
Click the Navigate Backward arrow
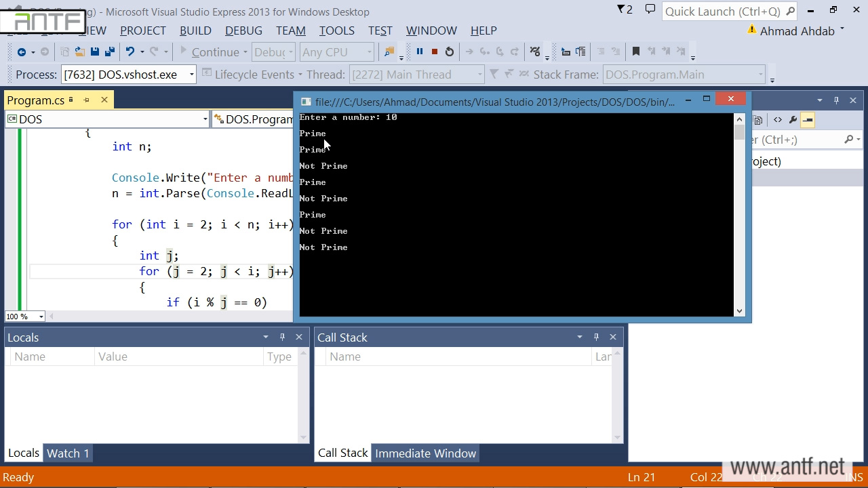tap(22, 52)
